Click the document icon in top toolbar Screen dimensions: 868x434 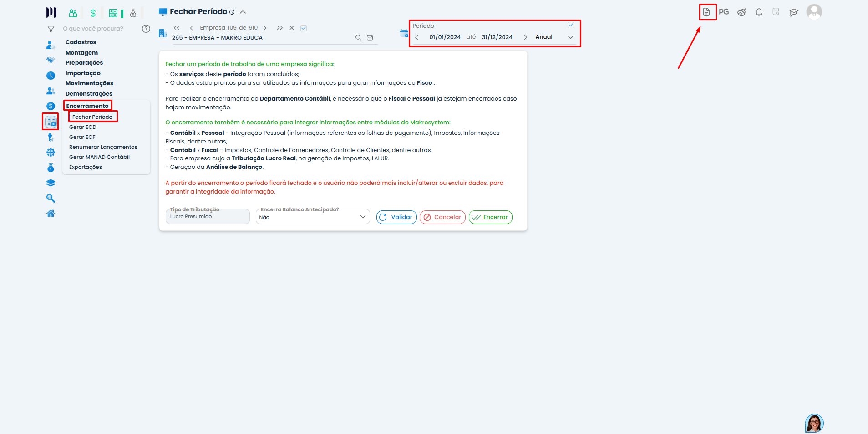click(x=706, y=12)
